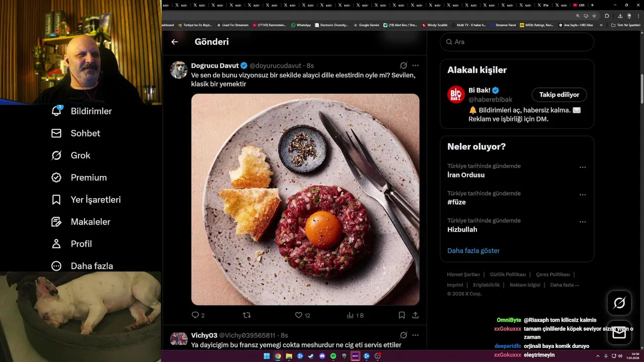Open Google Gemini bookmark
This screenshot has height=362, width=644.
pos(366,25)
